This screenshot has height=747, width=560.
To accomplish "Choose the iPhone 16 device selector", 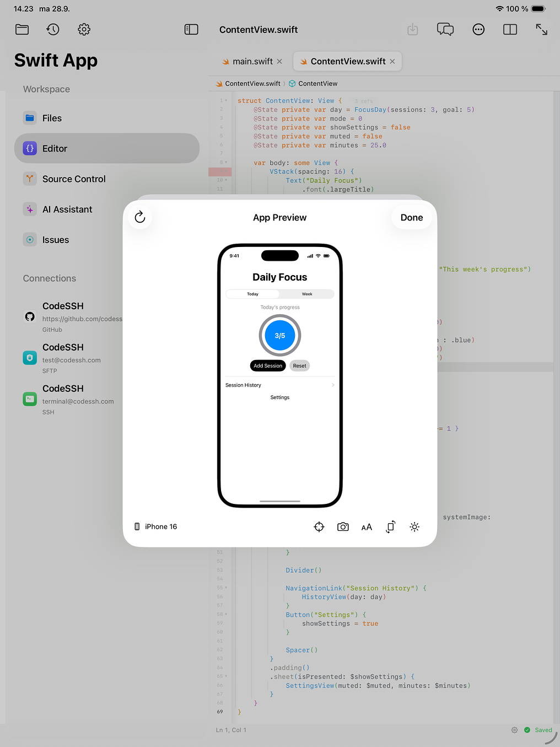I will [156, 526].
